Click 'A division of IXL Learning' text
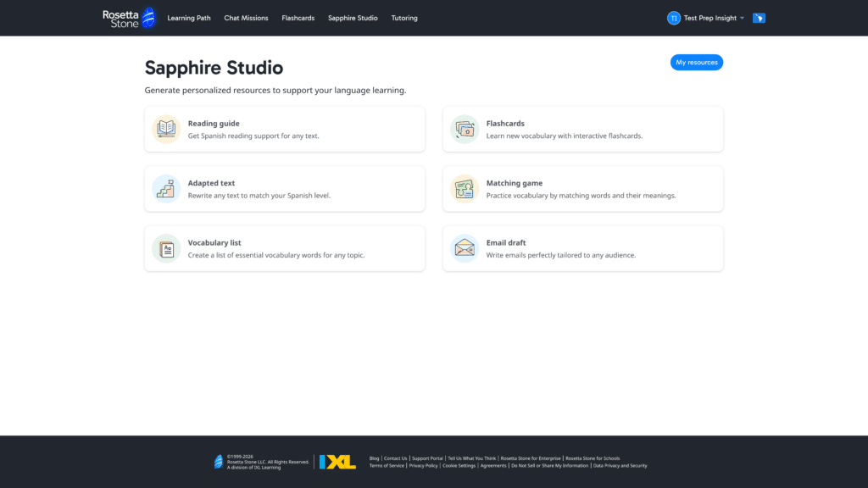 click(253, 468)
